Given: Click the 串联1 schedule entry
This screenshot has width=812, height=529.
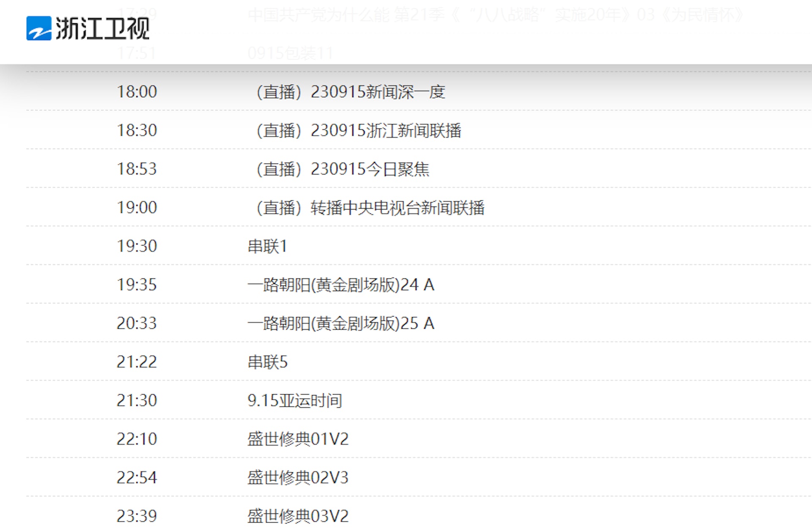Looking at the screenshot, I should click(x=267, y=246).
